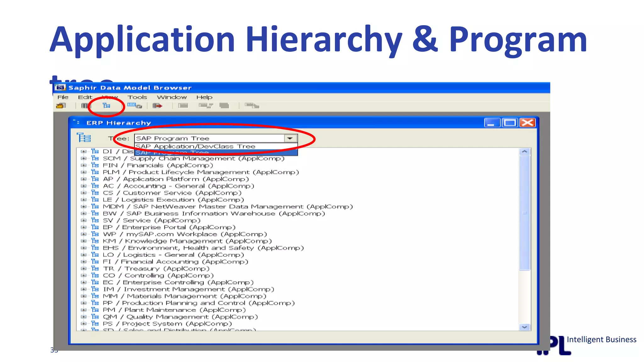Select 'MDM / SAP NetWeaver Master Data Management' row text
Viewport: 644px width, 362px height.
[x=228, y=207]
